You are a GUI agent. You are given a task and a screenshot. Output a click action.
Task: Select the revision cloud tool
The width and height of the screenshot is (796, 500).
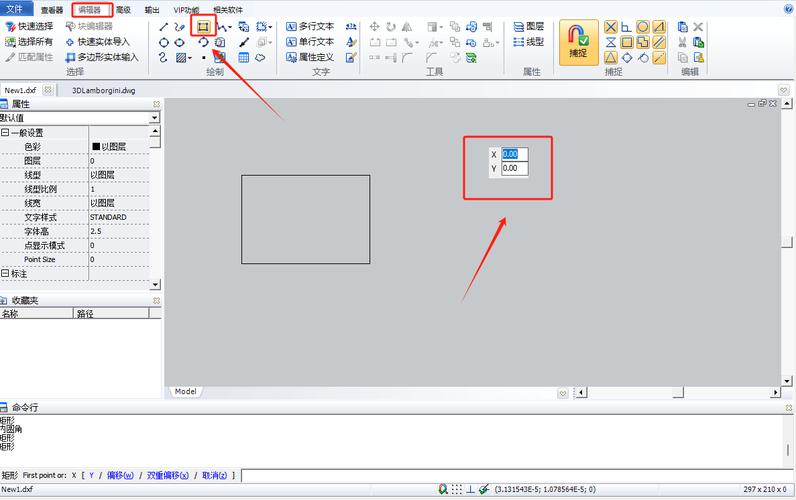(x=260, y=57)
